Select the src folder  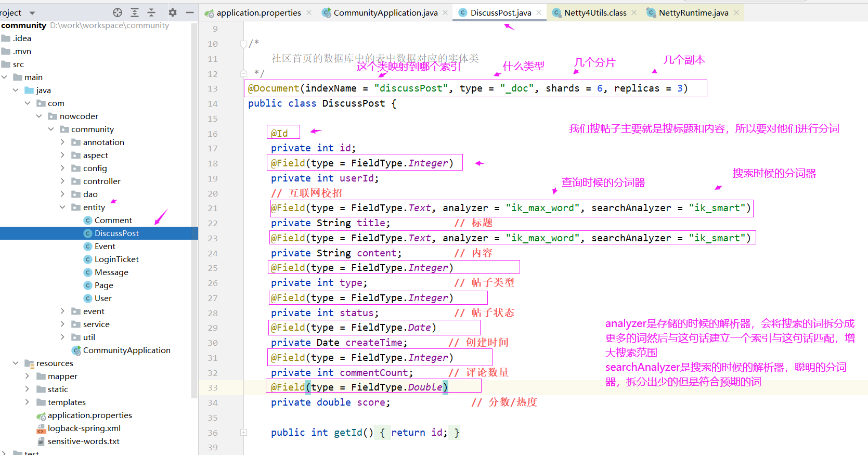[12, 64]
